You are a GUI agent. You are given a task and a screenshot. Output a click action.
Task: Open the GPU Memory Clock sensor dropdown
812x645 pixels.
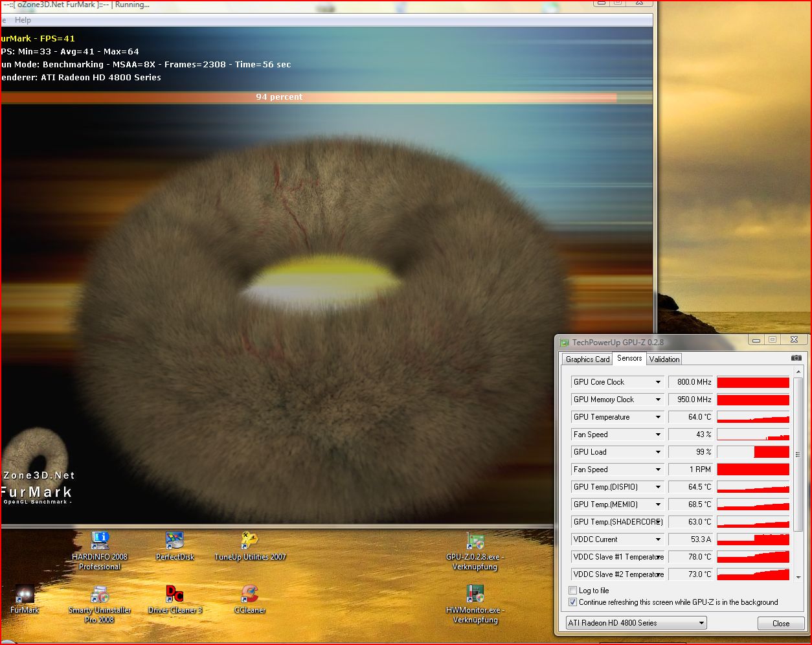[658, 400]
